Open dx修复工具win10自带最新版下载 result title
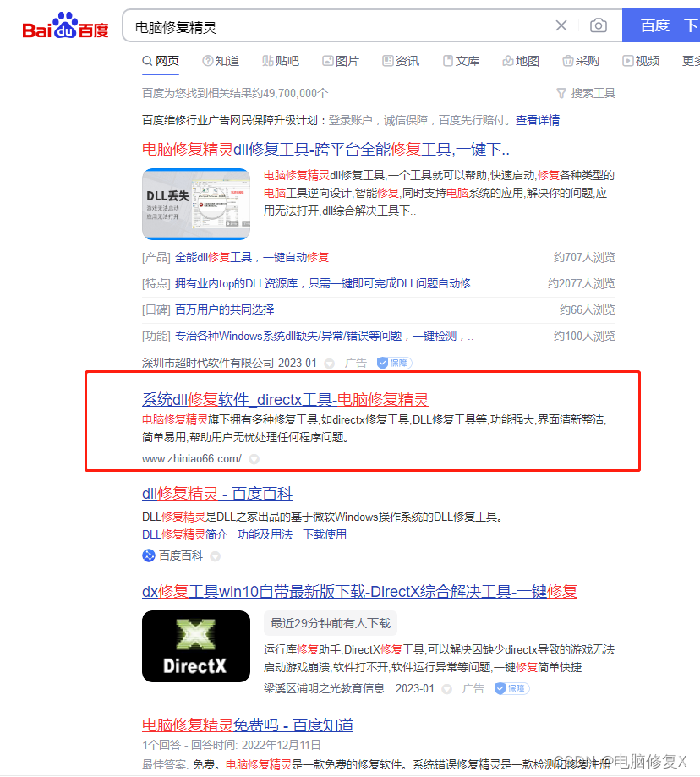This screenshot has width=700, height=777. click(359, 591)
